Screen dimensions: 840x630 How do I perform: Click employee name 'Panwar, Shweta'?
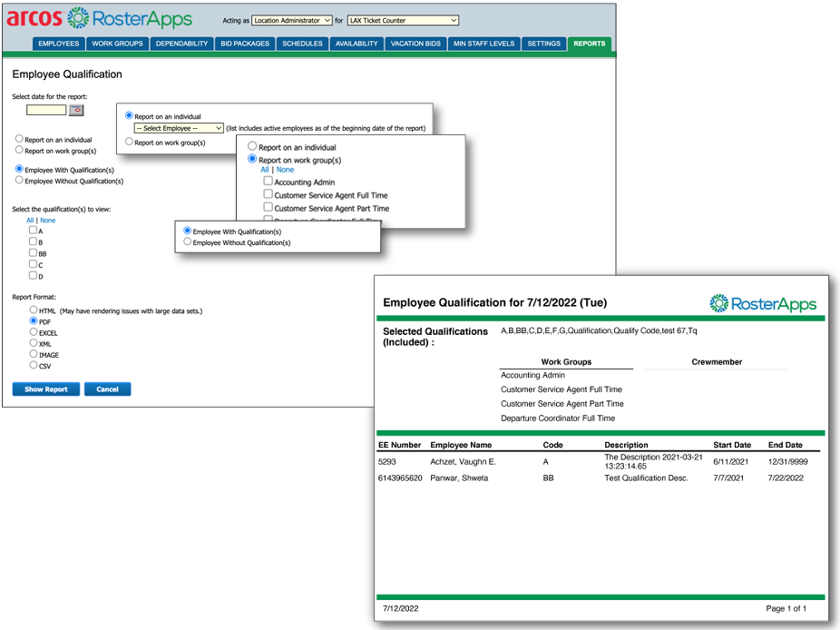(x=459, y=477)
